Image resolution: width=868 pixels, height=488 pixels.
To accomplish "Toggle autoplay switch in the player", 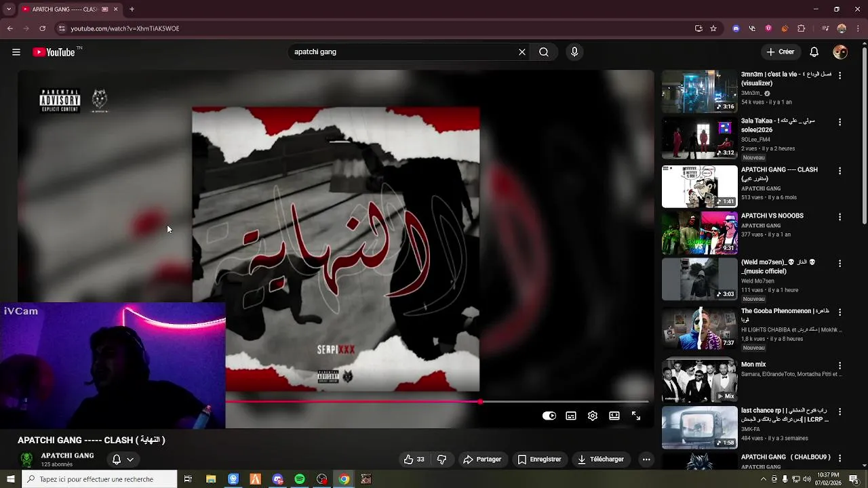I will 549,416.
